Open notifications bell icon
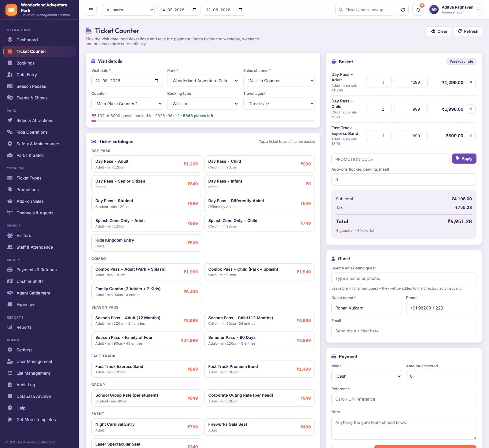Viewport: 489px width, 448px height. coord(418,10)
